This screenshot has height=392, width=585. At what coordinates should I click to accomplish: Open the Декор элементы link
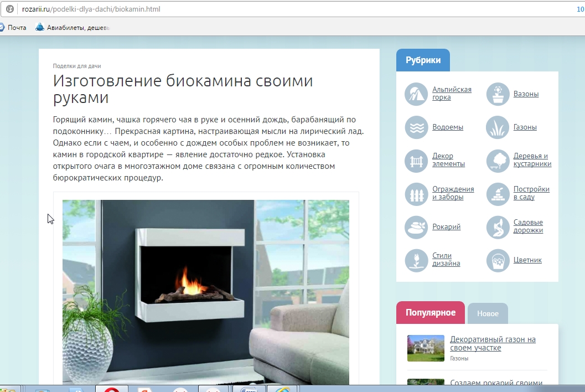(x=448, y=160)
